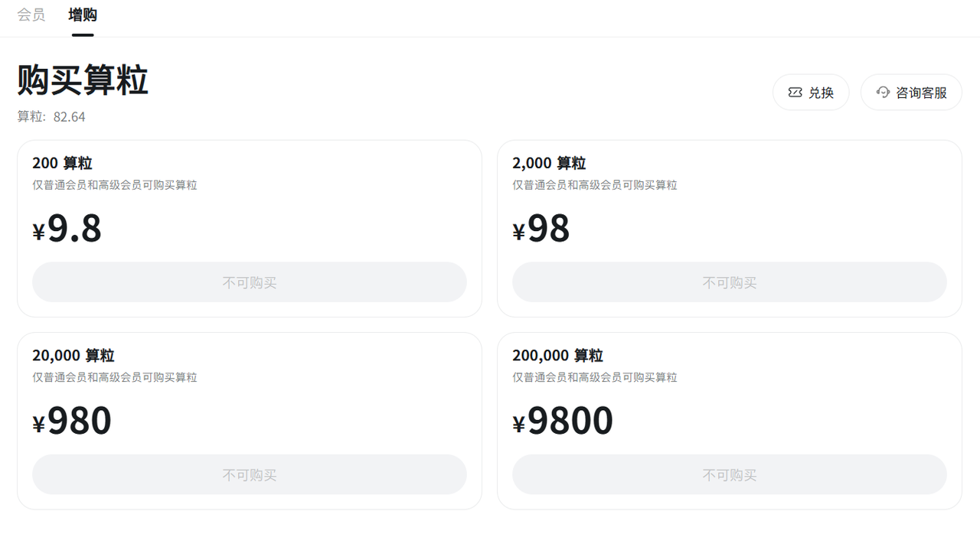Select the 增购 tab
980x534 pixels.
pyautogui.click(x=83, y=15)
